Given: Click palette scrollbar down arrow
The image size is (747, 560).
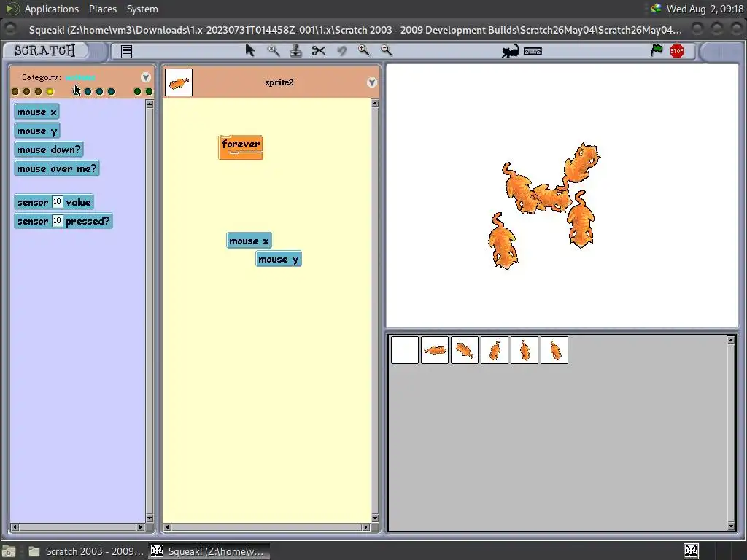Looking at the screenshot, I should click(150, 518).
